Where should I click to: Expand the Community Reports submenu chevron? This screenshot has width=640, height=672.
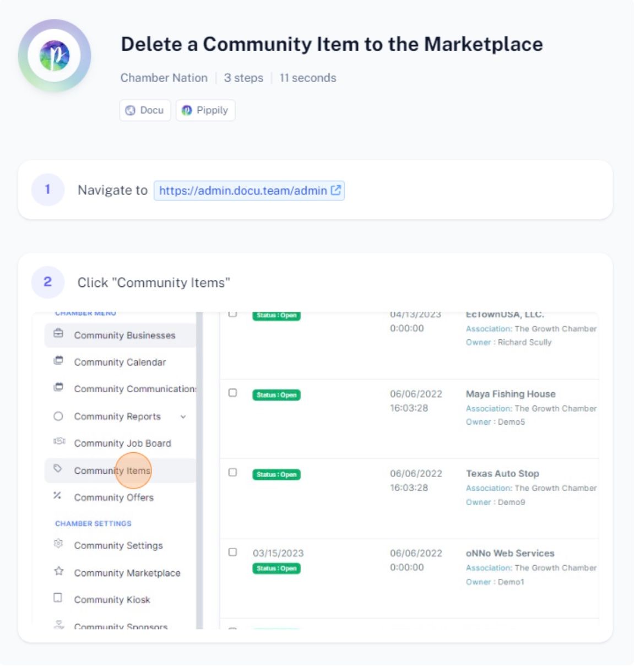tap(183, 418)
